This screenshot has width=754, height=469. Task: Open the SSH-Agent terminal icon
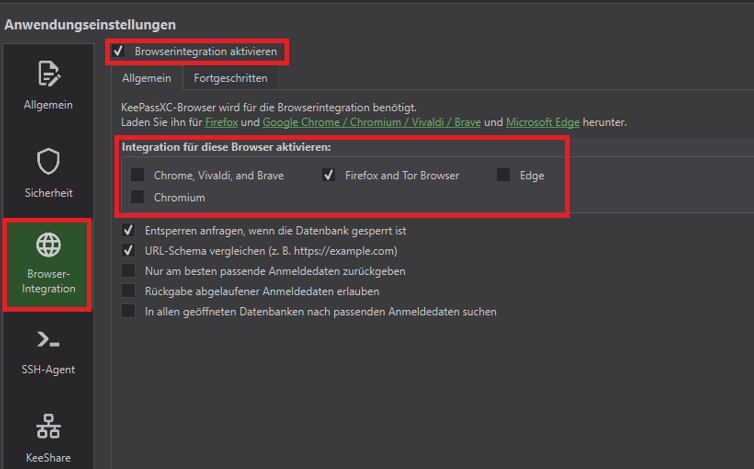point(48,340)
